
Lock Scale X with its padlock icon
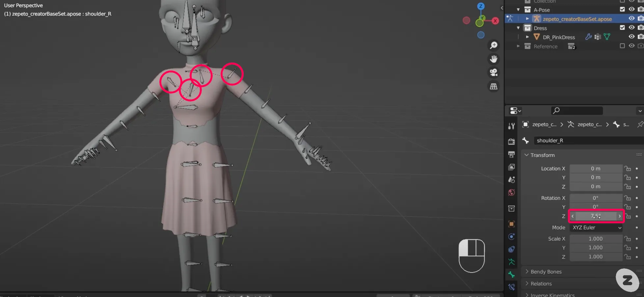click(628, 239)
